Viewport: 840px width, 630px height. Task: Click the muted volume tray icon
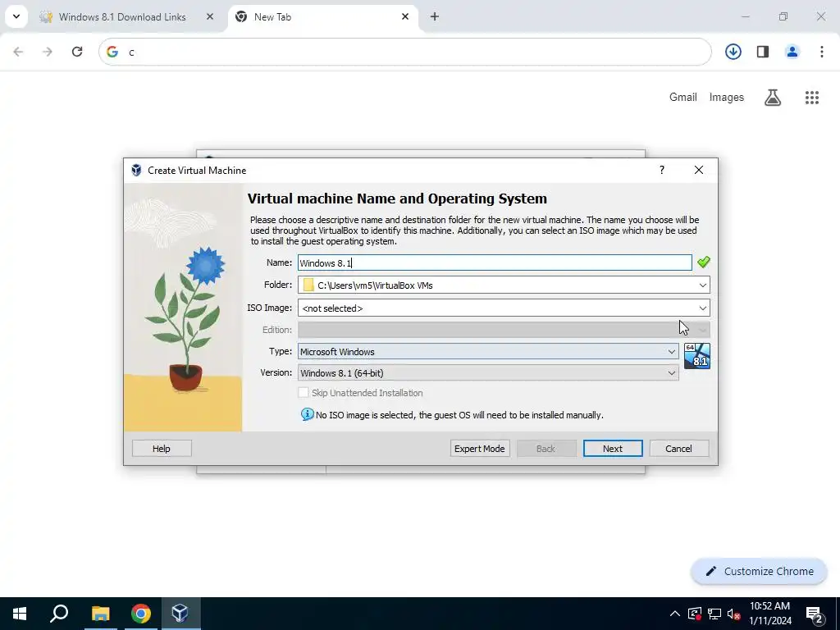pyautogui.click(x=733, y=614)
